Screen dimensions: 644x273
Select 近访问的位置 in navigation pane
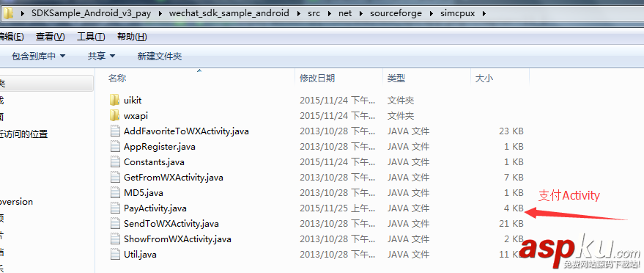(x=24, y=134)
